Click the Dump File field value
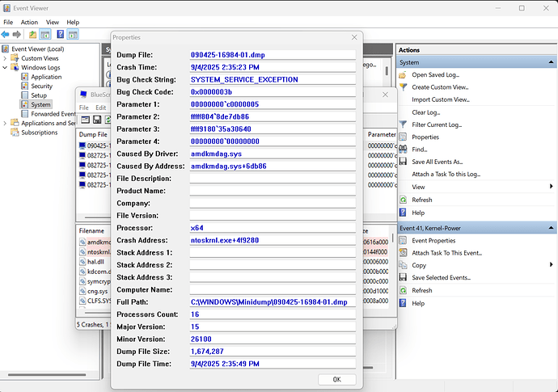This screenshot has height=392, width=558. [273, 55]
